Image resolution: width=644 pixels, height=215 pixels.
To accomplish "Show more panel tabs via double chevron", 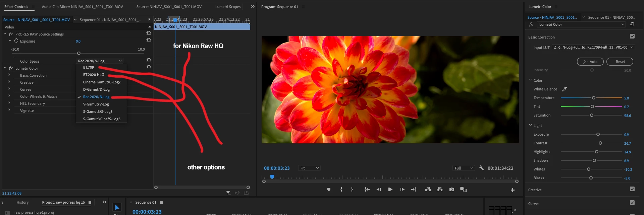I will tap(253, 7).
